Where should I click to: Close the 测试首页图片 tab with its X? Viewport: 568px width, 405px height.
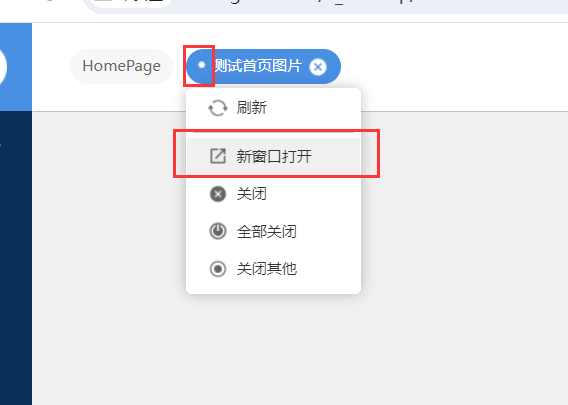pos(318,67)
